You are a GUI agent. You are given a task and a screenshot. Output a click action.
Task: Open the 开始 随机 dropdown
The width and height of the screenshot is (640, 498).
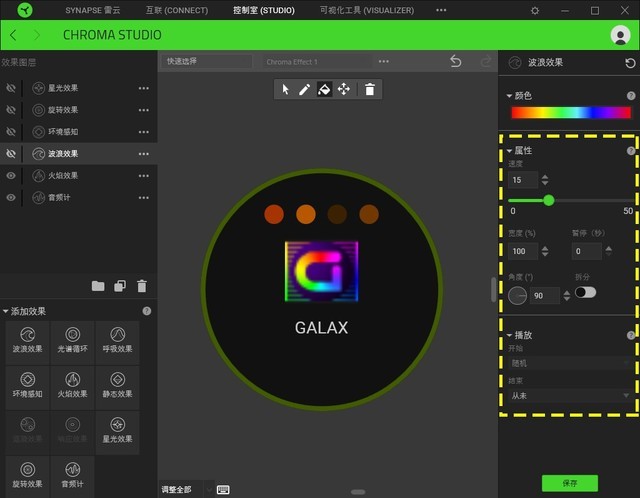pyautogui.click(x=570, y=363)
